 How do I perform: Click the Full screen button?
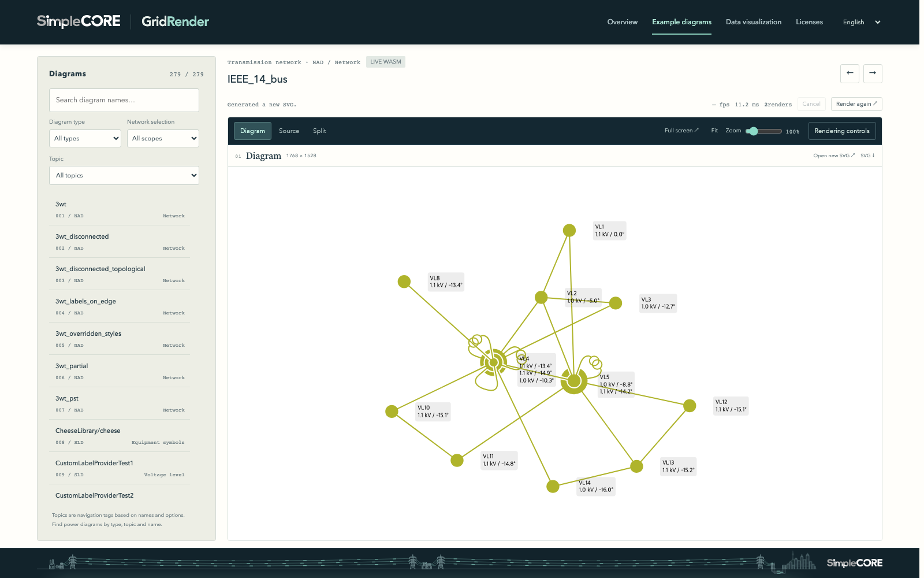pos(681,131)
